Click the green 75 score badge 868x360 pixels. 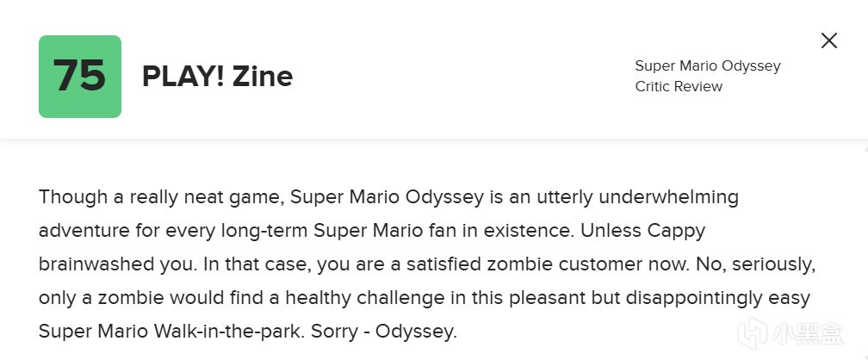80,77
